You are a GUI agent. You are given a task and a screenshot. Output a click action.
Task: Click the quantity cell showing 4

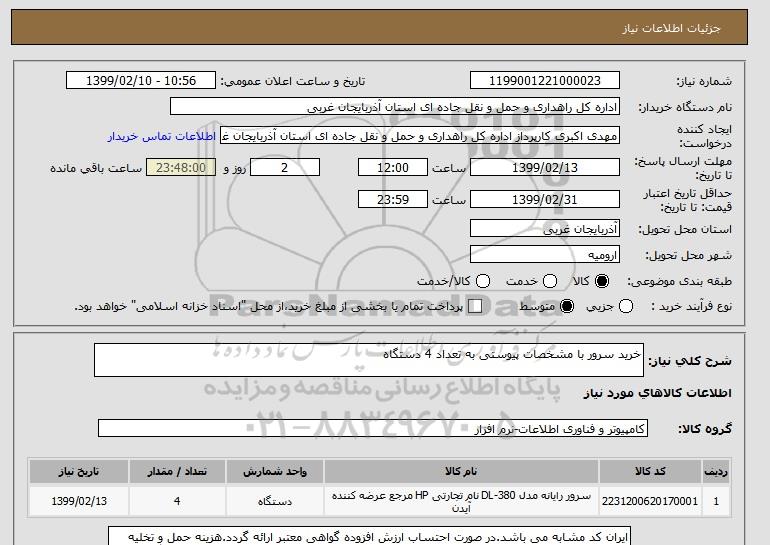click(177, 501)
